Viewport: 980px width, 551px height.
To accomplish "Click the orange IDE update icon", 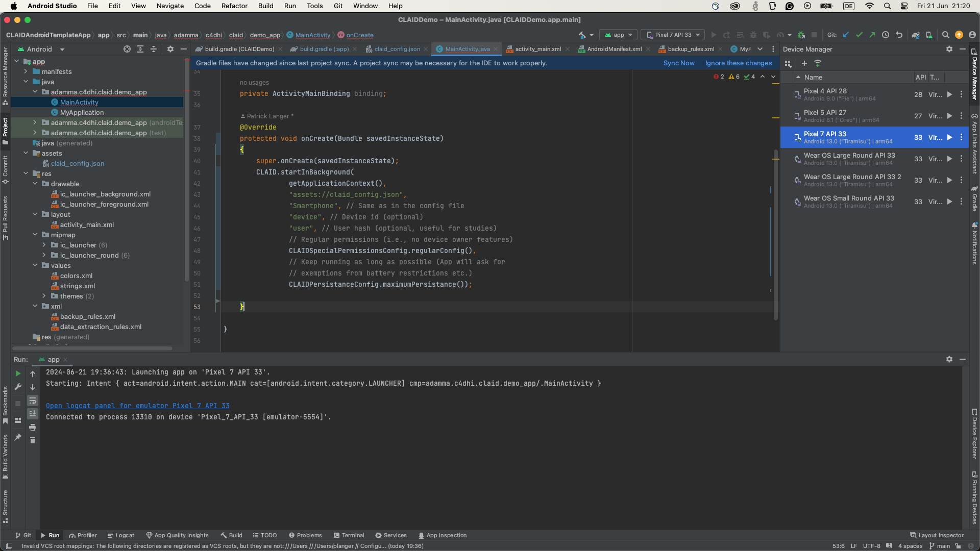I will pyautogui.click(x=959, y=35).
